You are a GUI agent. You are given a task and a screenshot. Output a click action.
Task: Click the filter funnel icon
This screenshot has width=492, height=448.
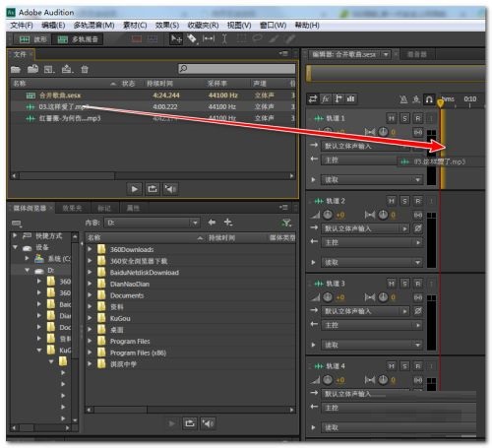(x=286, y=223)
